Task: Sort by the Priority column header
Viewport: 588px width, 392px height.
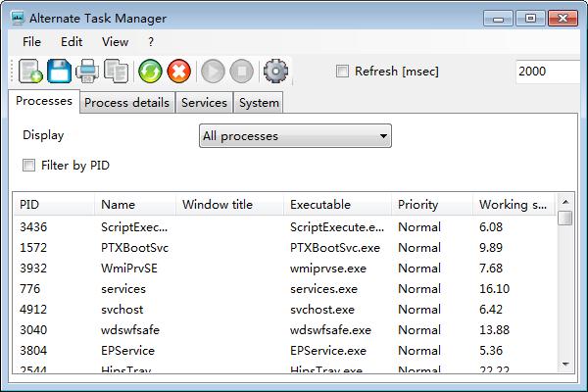Action: 431,205
